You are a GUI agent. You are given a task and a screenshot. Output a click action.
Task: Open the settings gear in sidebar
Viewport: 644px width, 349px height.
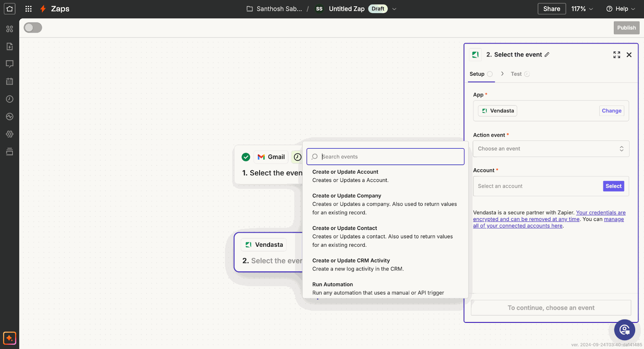10,134
